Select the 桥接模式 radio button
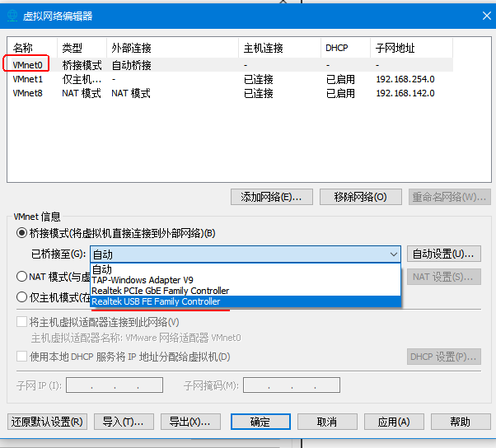496x448 pixels. [x=21, y=233]
